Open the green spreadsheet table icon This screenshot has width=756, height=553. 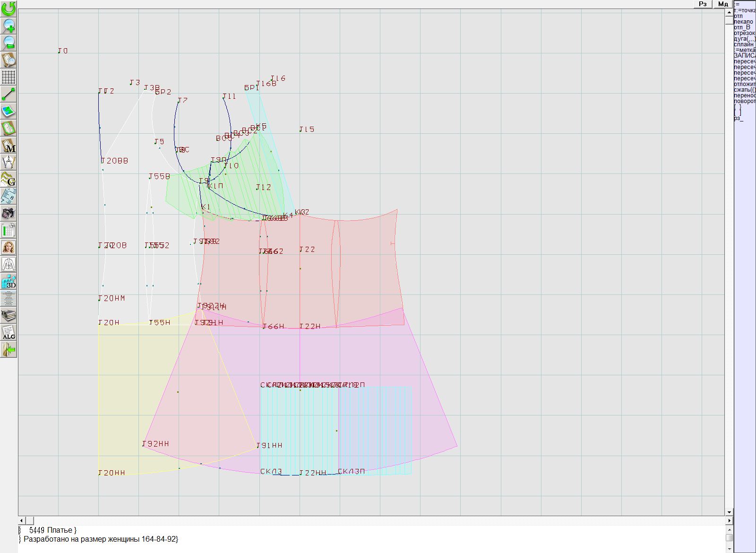(x=9, y=230)
